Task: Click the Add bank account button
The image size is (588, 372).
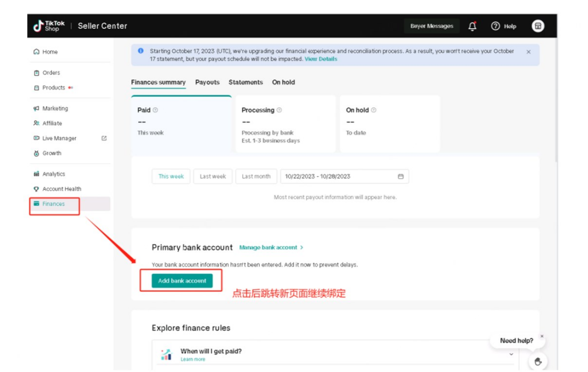Action: tap(182, 281)
